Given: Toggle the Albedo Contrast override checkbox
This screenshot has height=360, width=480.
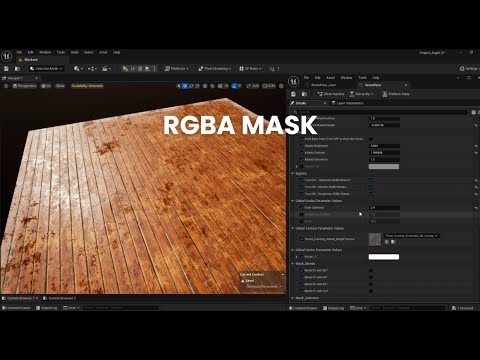Looking at the screenshot, I should point(301,153).
